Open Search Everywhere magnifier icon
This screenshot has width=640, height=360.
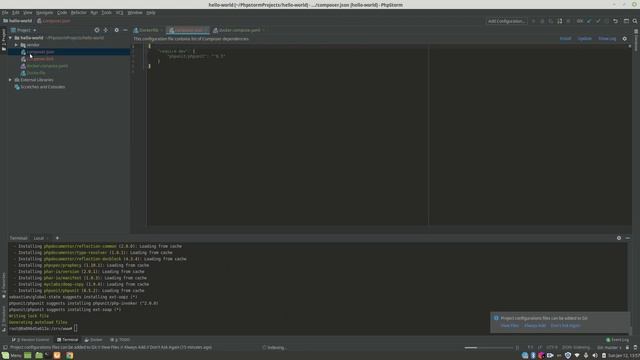[x=635, y=21]
